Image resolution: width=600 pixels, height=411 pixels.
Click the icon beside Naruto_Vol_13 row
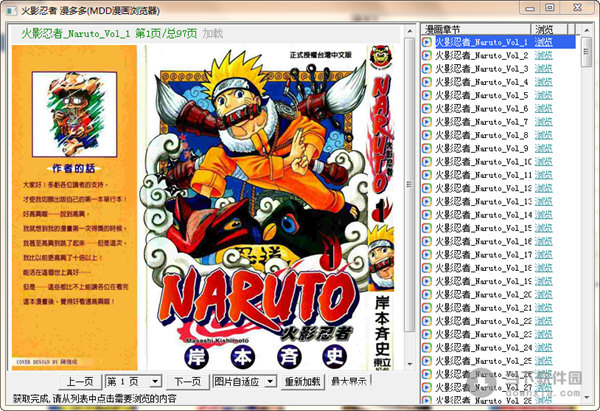click(427, 201)
